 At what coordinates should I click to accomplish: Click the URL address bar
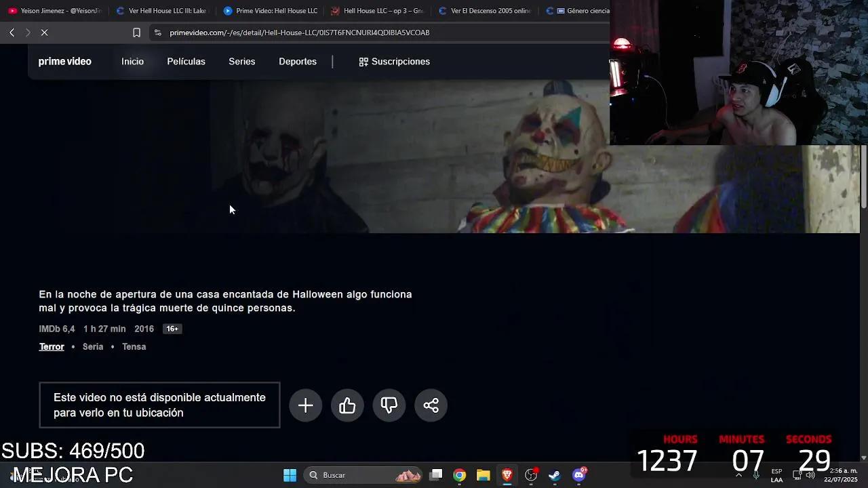point(380,33)
